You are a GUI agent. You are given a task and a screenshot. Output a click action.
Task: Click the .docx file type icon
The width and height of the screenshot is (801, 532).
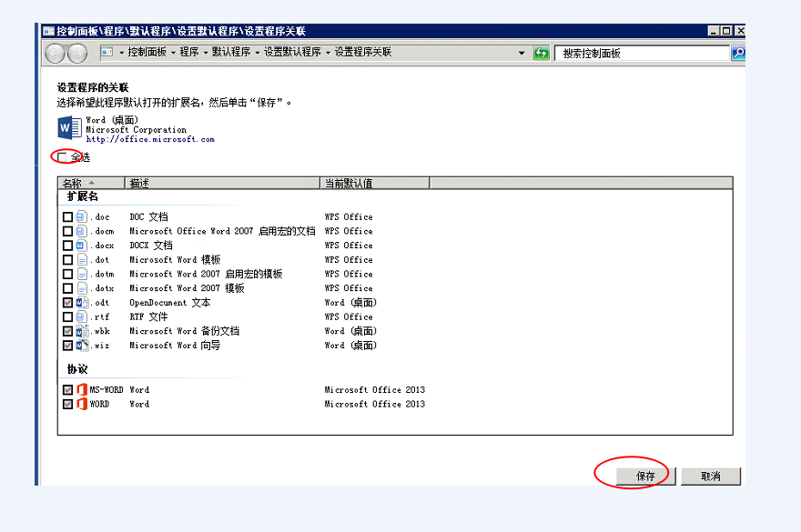click(x=81, y=246)
